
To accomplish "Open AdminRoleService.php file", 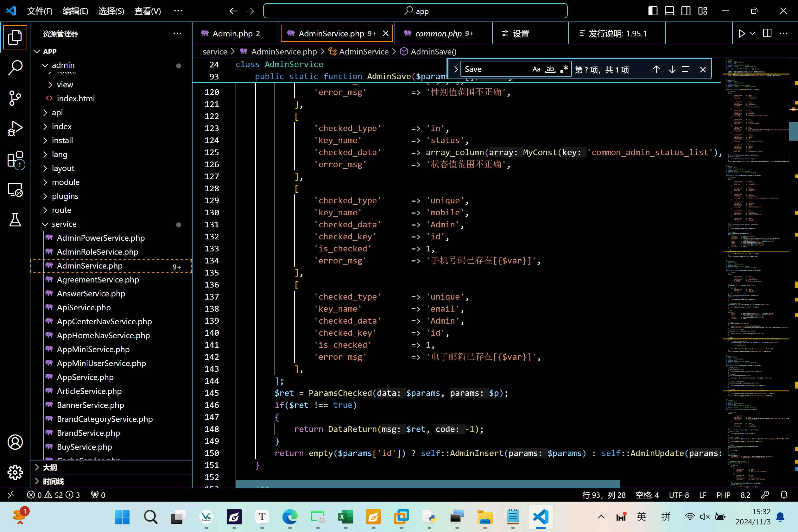I will pos(111,252).
